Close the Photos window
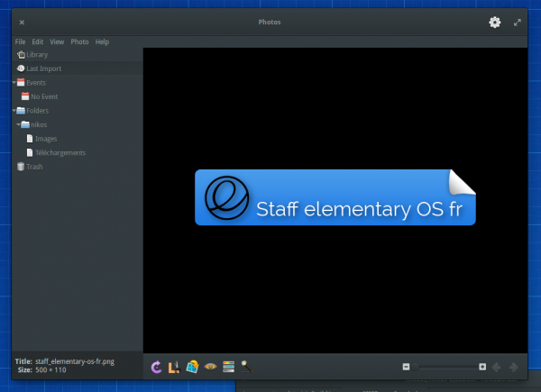Screen dimensions: 541x392 pos(22,23)
